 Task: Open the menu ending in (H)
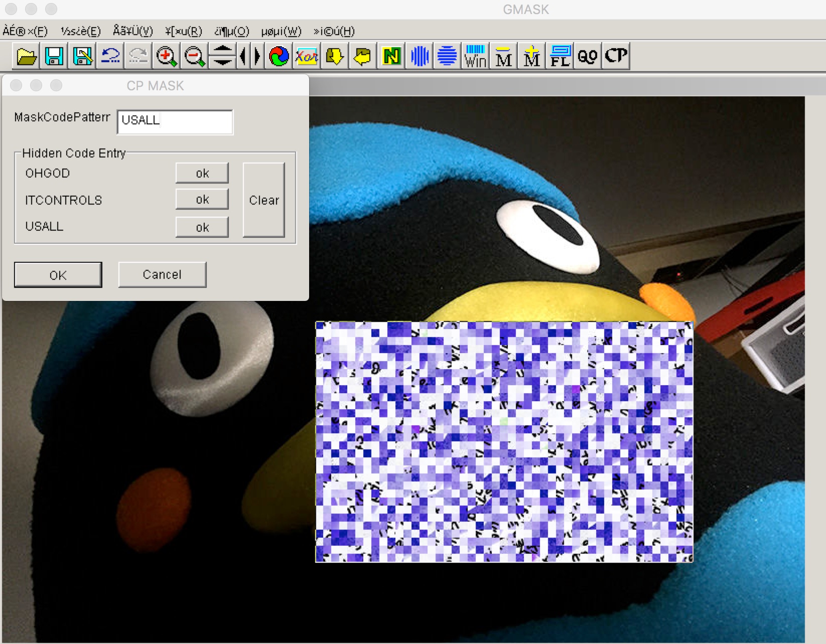tap(334, 31)
